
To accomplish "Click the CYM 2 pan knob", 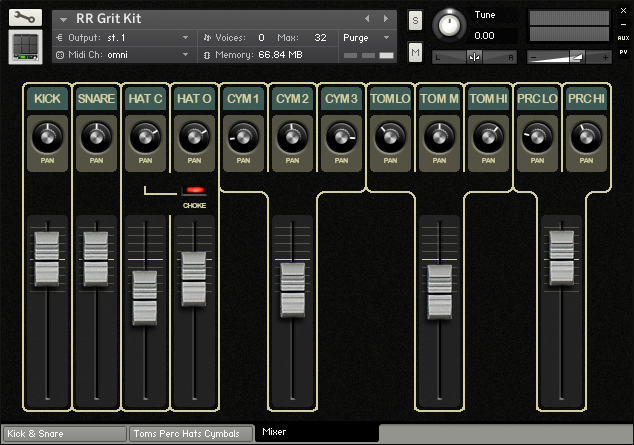I will click(x=292, y=138).
